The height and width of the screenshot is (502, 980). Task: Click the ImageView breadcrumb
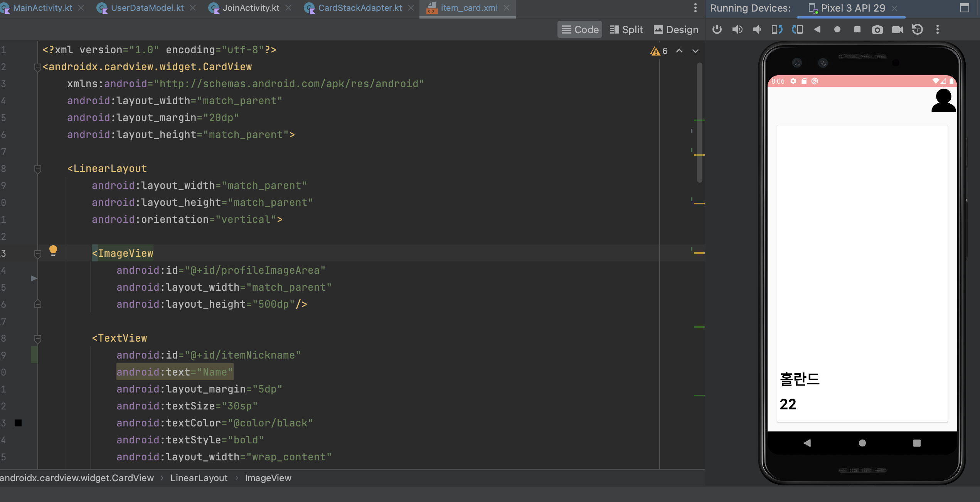click(x=268, y=478)
